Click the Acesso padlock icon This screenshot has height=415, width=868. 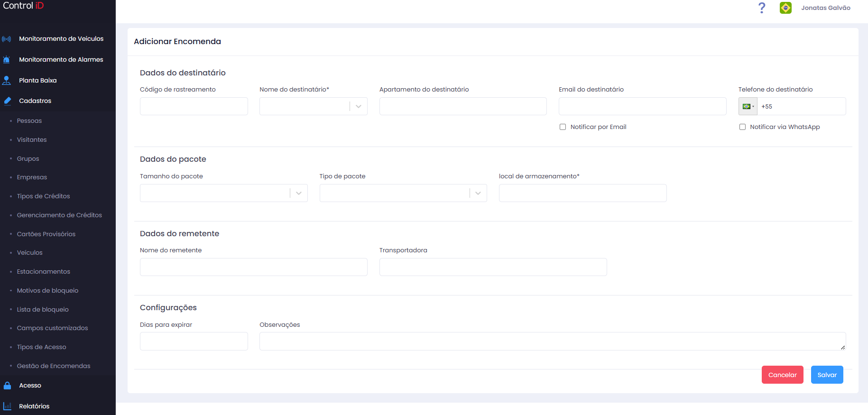(x=7, y=386)
